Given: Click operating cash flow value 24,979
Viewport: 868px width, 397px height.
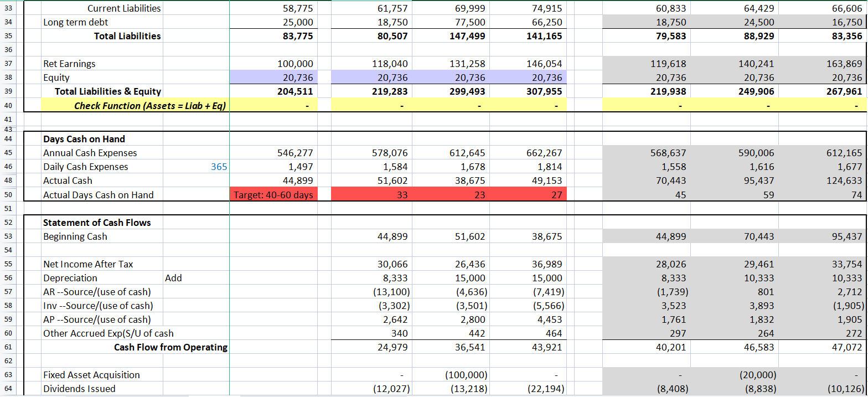Looking at the screenshot, I should 392,347.
